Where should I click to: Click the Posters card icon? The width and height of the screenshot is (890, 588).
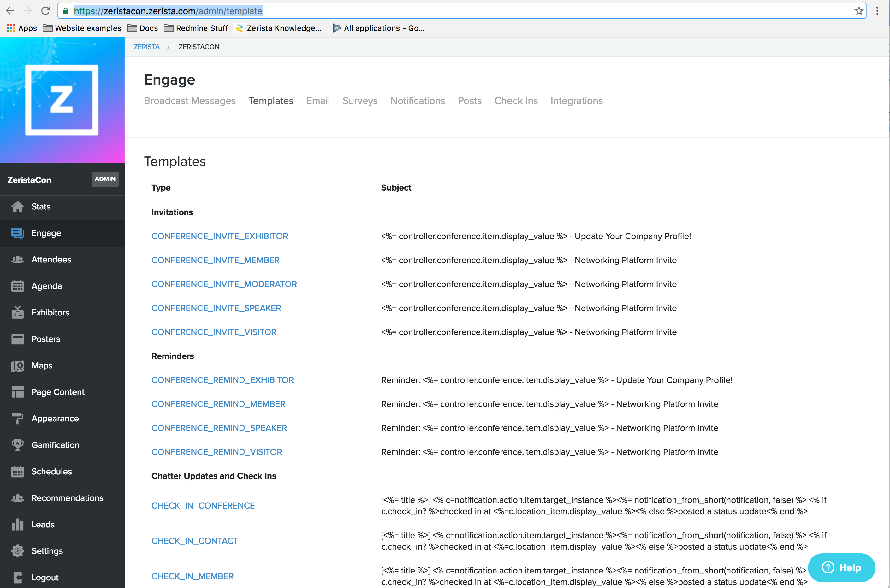18,339
